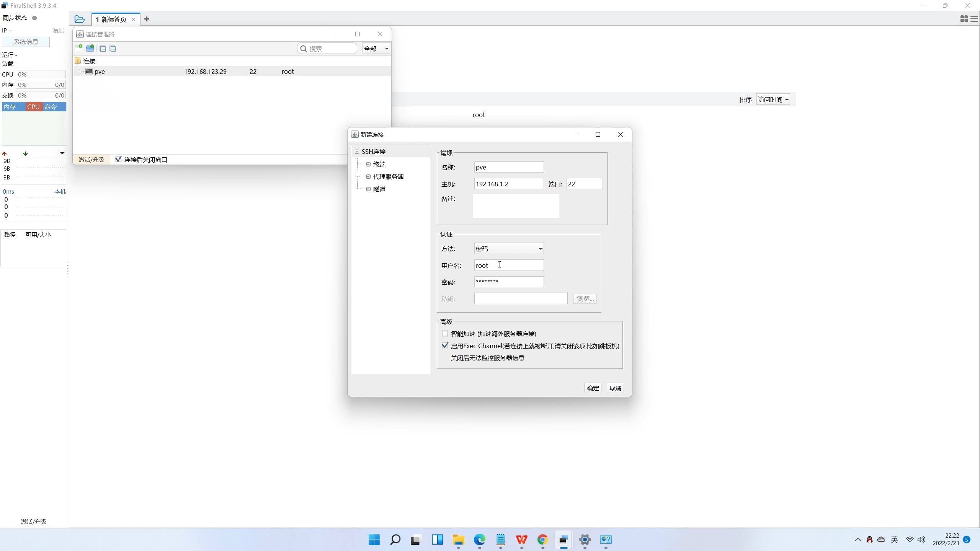This screenshot has height=551, width=980.
Task: Click the 主机 host address input field
Action: pyautogui.click(x=508, y=184)
